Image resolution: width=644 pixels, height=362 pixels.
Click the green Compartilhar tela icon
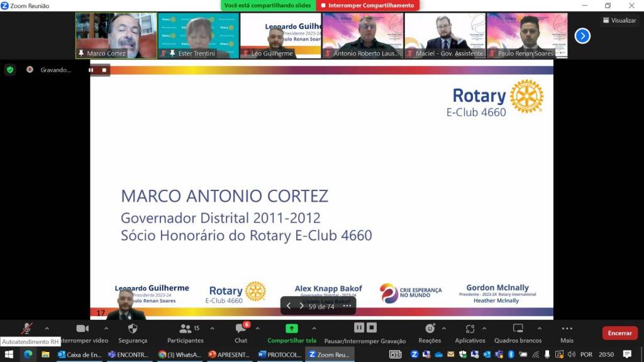[292, 329]
